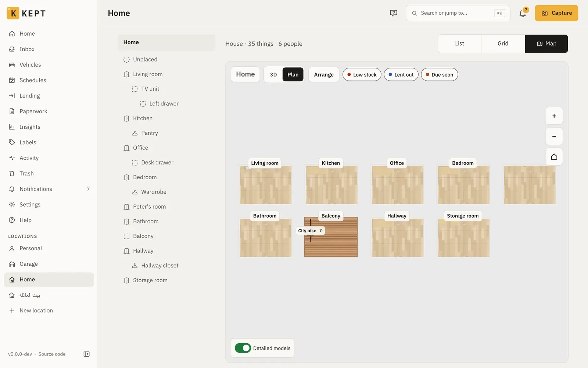Switch to List view tab
Screen dimensions: 588x368
(459, 44)
